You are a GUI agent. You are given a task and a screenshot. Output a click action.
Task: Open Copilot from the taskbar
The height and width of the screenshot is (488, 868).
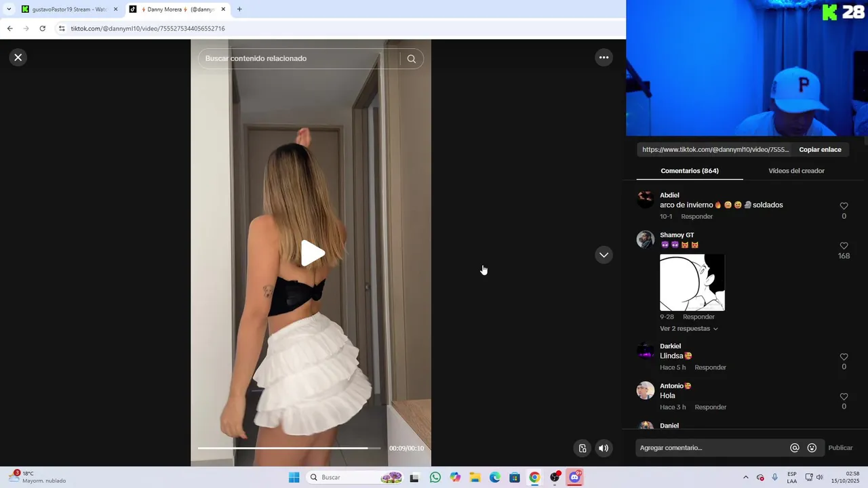click(455, 478)
